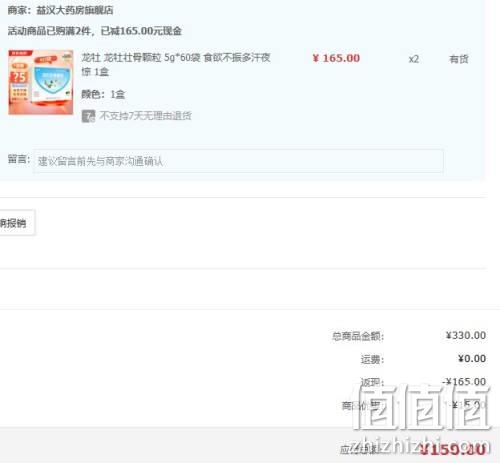Select the 报销 button

click(x=16, y=223)
